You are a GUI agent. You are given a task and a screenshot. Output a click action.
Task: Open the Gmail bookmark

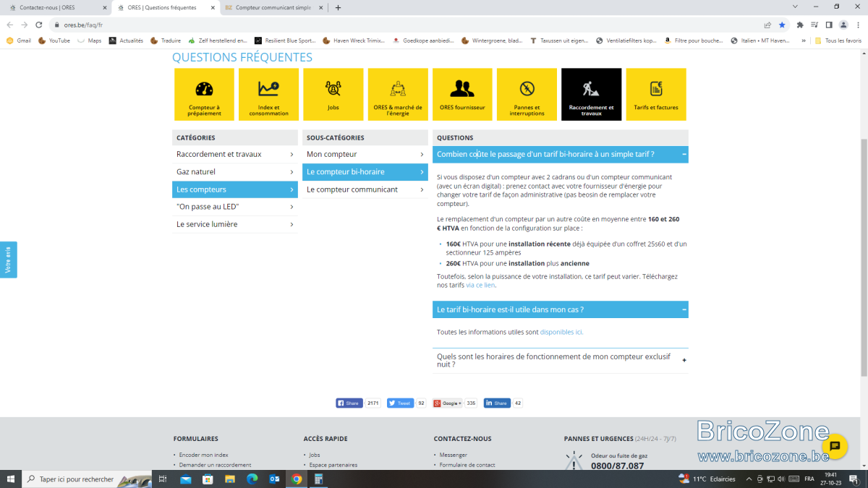[x=19, y=40]
